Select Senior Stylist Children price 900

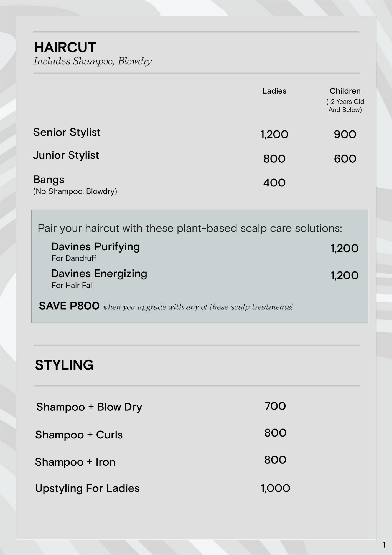point(345,134)
